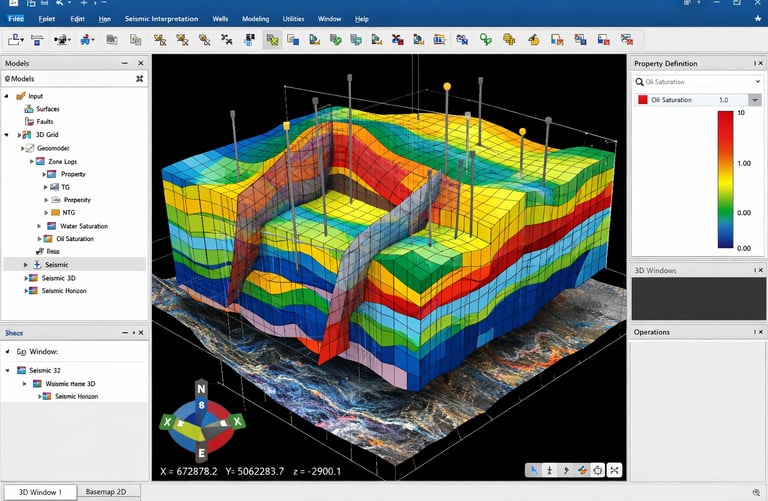Open the Property Definition search dropdown chevron
Screen dimensions: 768x501
pyautogui.click(x=758, y=81)
